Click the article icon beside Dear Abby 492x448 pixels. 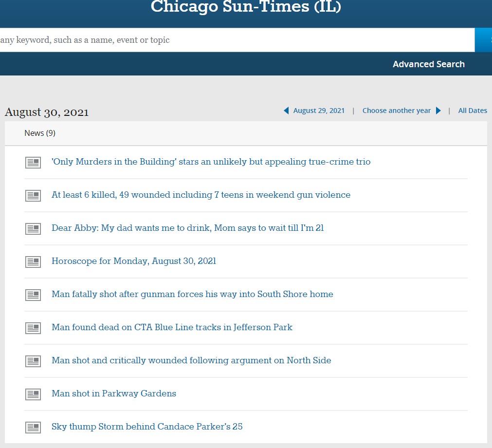pos(33,229)
